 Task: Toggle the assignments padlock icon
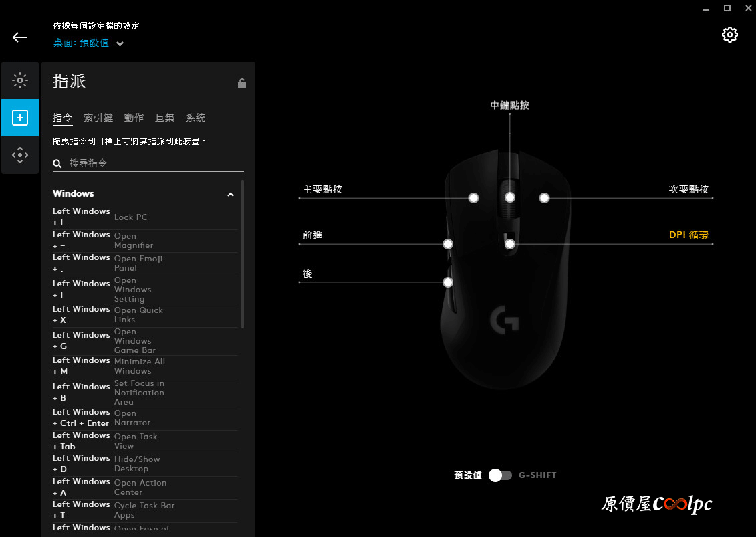pyautogui.click(x=241, y=83)
